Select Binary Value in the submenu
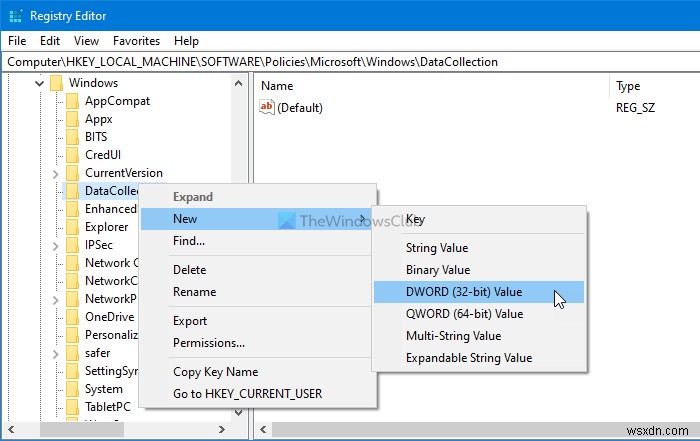 click(479, 270)
